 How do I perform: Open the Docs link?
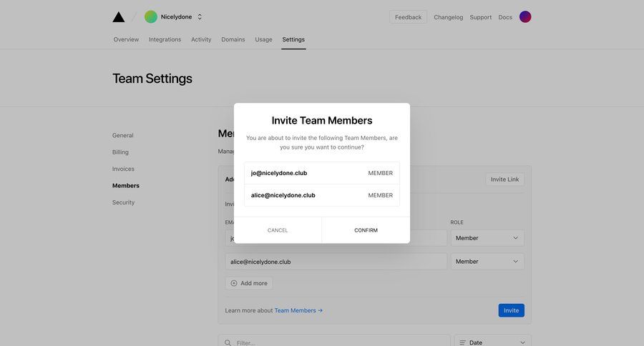pos(505,17)
